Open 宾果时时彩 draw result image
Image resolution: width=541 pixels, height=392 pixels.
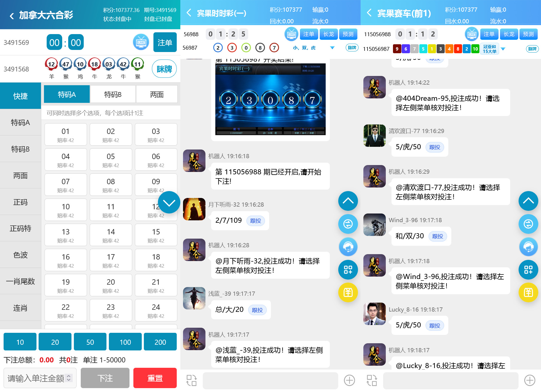click(x=270, y=99)
